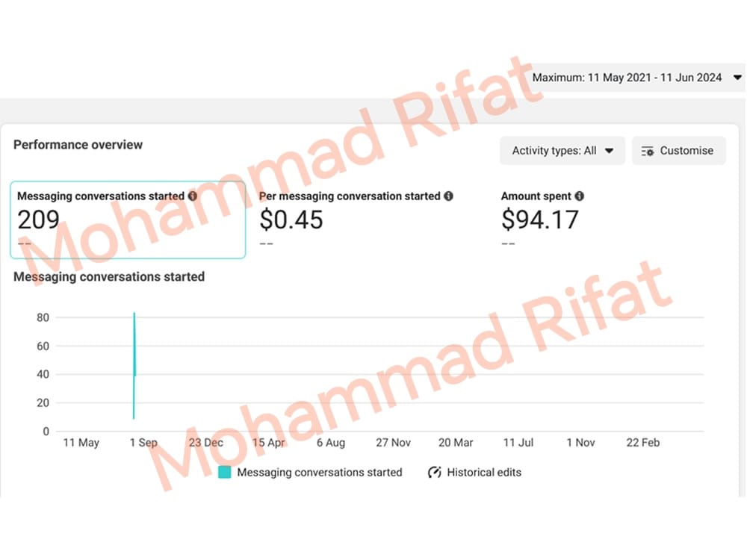Image resolution: width=747 pixels, height=560 pixels.
Task: Toggle the Messaging conversations started legend entry
Action: click(320, 472)
